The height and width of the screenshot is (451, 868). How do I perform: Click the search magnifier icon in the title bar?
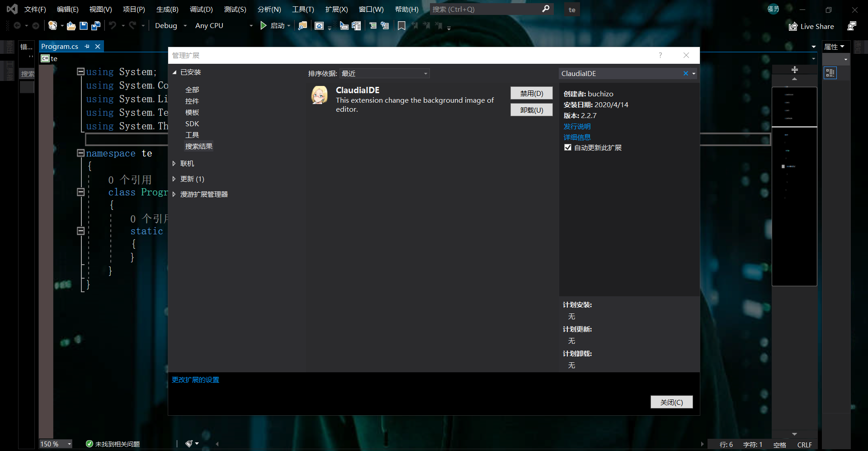click(x=546, y=9)
